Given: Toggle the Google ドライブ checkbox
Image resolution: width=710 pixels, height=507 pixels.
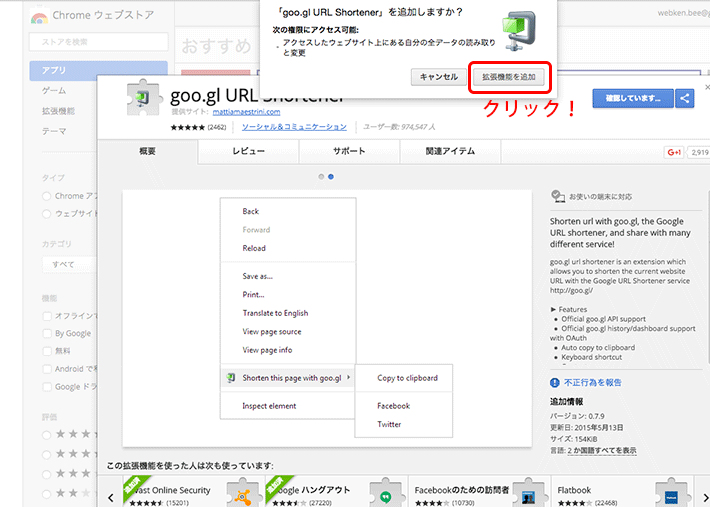Looking at the screenshot, I should (47, 387).
